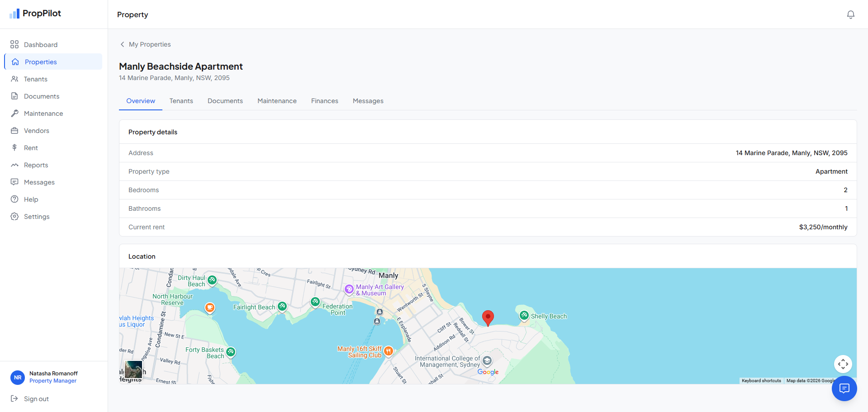
Task: Click the map camera controls icon
Action: (843, 364)
